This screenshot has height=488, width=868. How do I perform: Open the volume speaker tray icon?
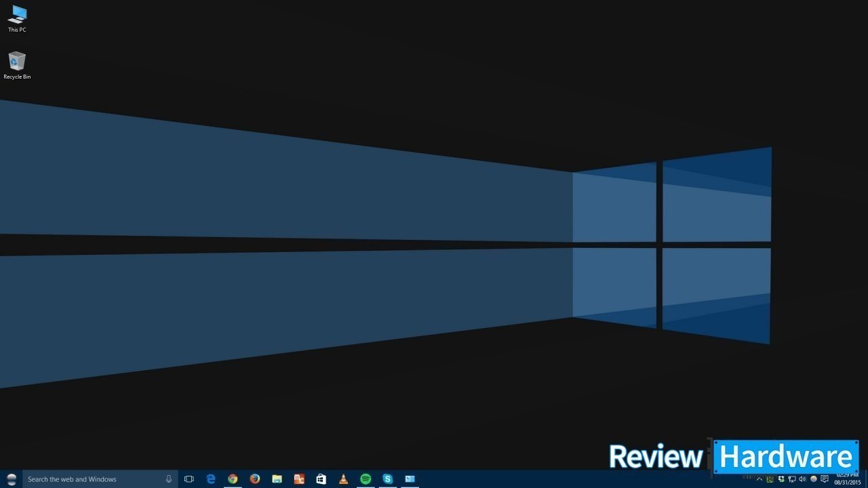click(x=803, y=479)
